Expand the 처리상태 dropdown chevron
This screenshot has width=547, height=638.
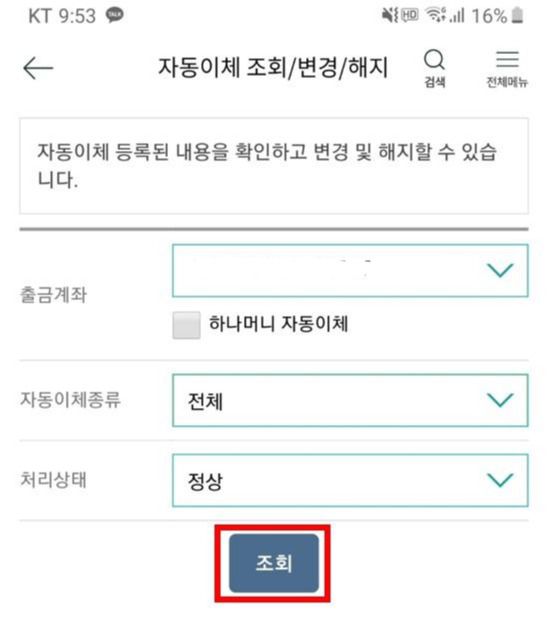click(500, 480)
